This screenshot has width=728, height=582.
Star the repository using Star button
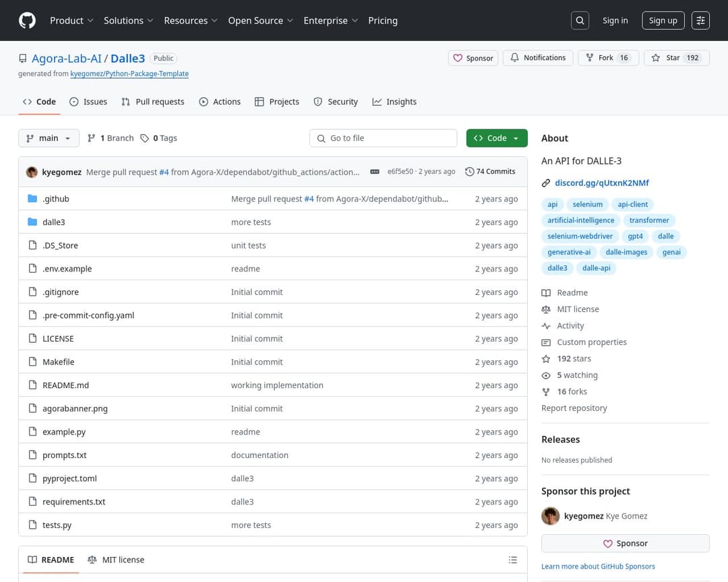677,58
